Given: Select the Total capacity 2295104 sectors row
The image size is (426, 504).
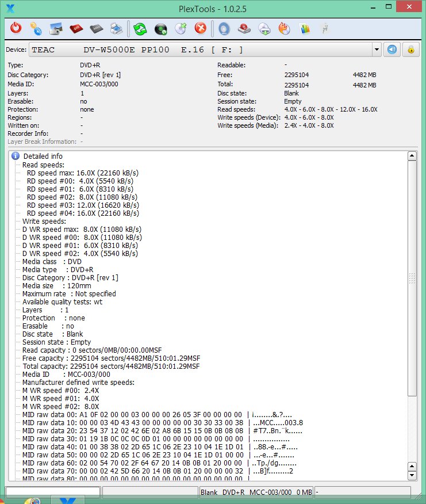Looking at the screenshot, I should [111, 366].
